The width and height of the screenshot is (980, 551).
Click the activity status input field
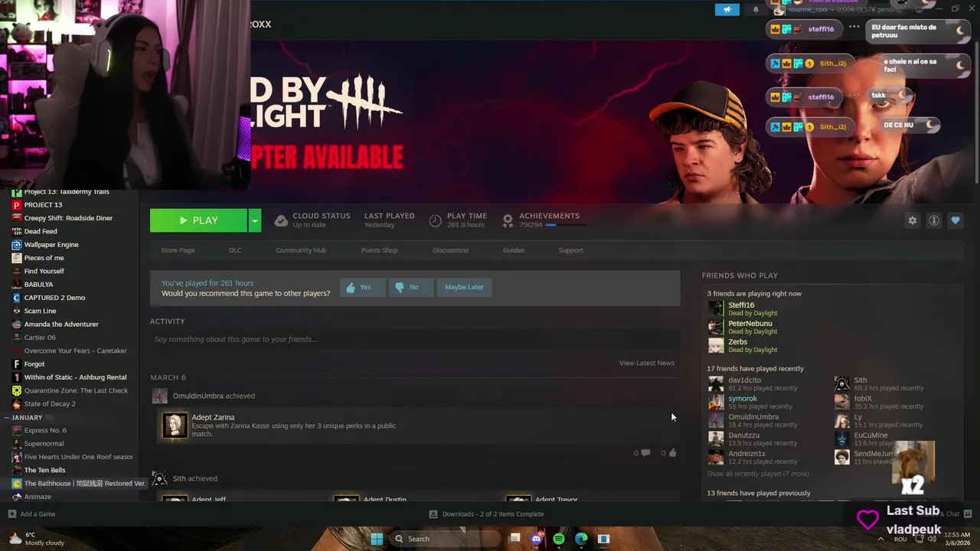point(414,339)
